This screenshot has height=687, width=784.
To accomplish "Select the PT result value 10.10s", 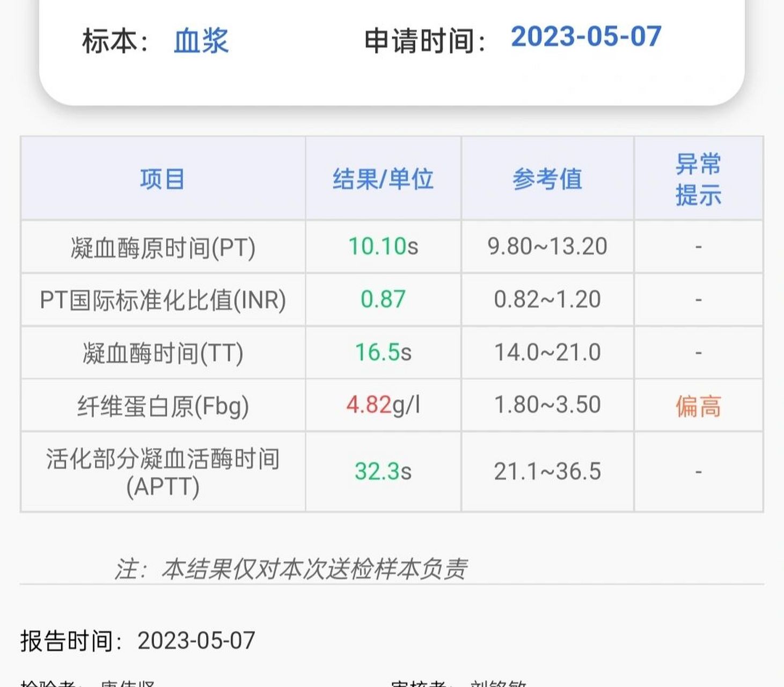I will coord(384,246).
